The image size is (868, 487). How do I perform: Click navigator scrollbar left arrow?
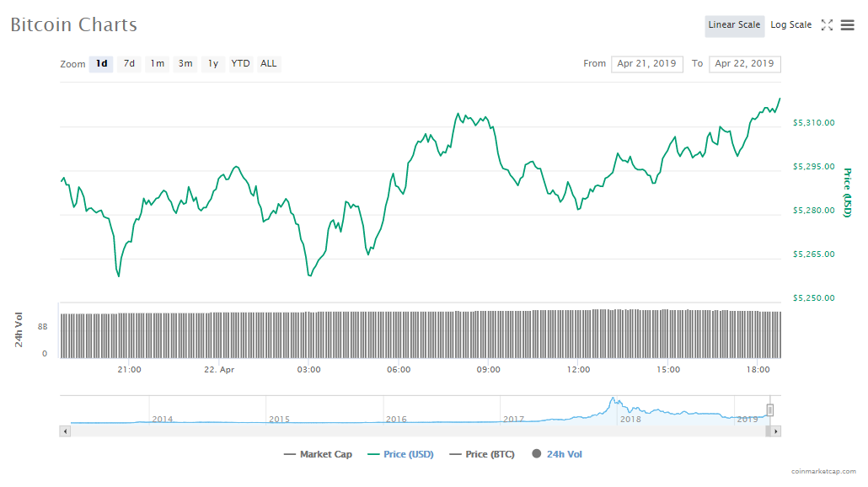(x=64, y=431)
